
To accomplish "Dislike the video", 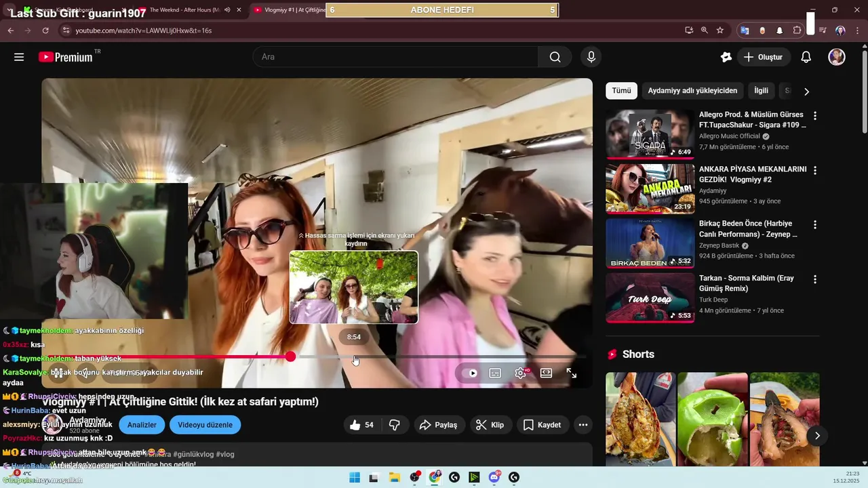I will [394, 425].
